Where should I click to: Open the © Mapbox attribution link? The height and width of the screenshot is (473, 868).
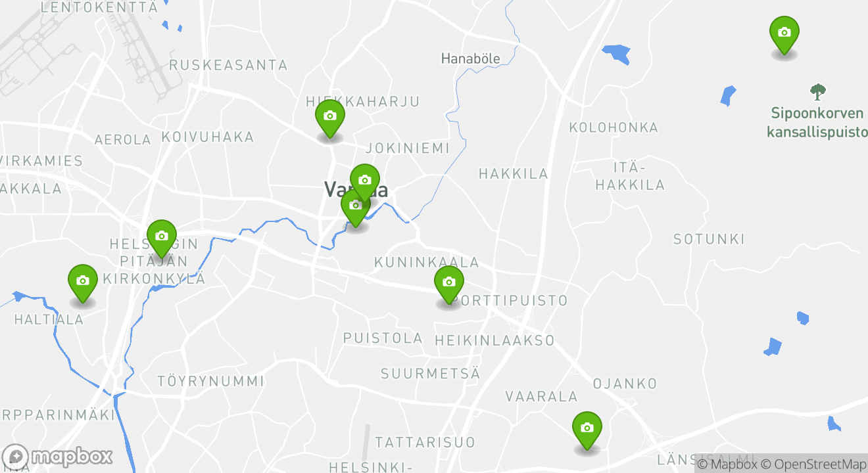(x=727, y=464)
